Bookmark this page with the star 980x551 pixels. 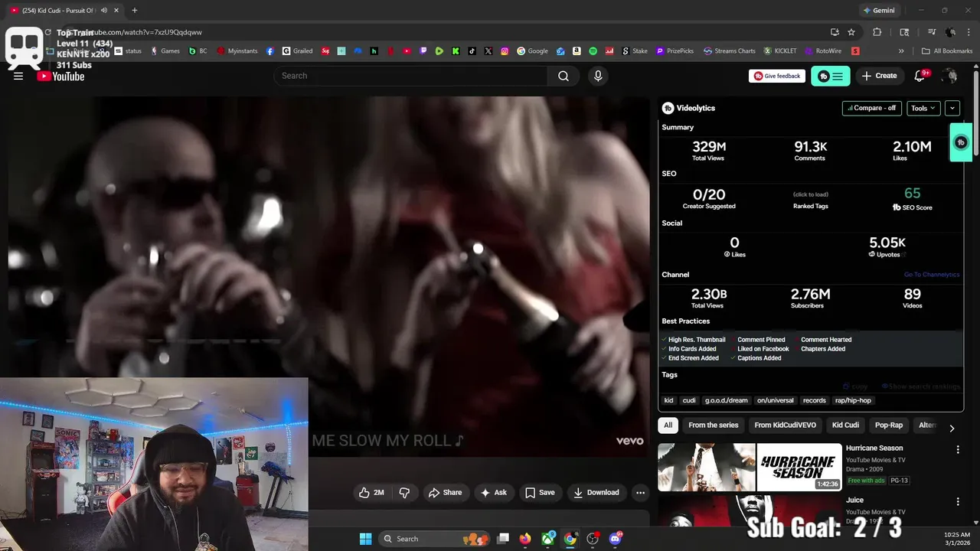(x=851, y=32)
